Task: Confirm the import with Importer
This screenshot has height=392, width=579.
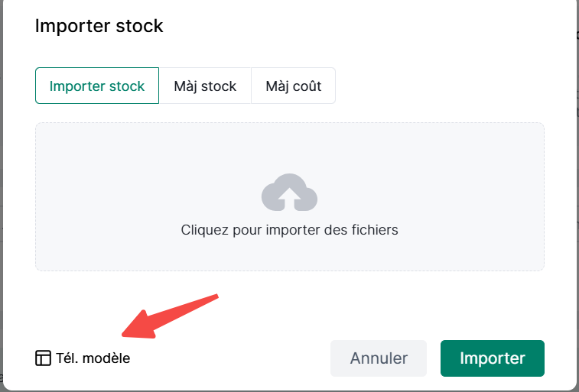Action: (x=492, y=358)
